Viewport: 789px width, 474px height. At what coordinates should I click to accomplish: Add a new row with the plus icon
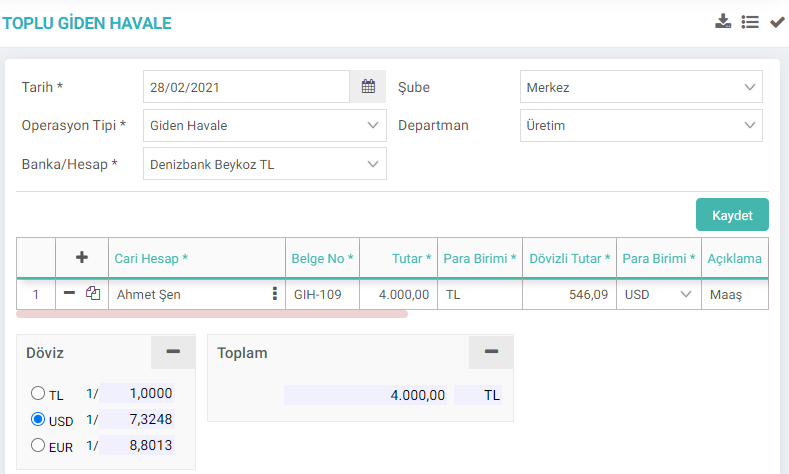click(x=82, y=258)
